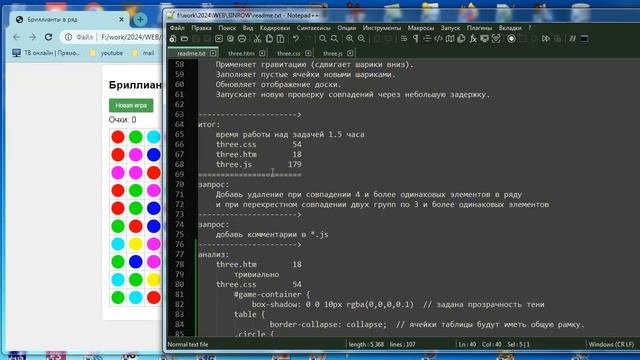Viewport: 640px width, 360px height.
Task: Open the Document List panel icon
Action: pyautogui.click(x=461, y=39)
